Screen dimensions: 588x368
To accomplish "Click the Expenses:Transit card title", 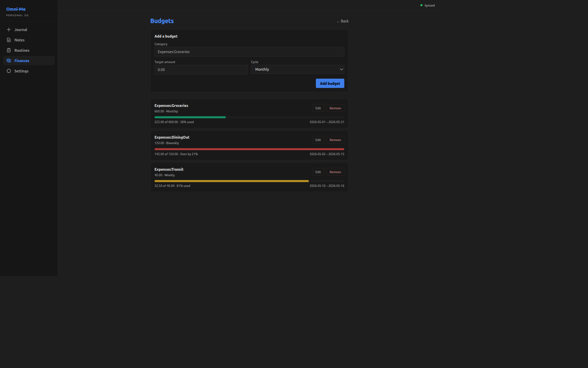I will click(169, 169).
